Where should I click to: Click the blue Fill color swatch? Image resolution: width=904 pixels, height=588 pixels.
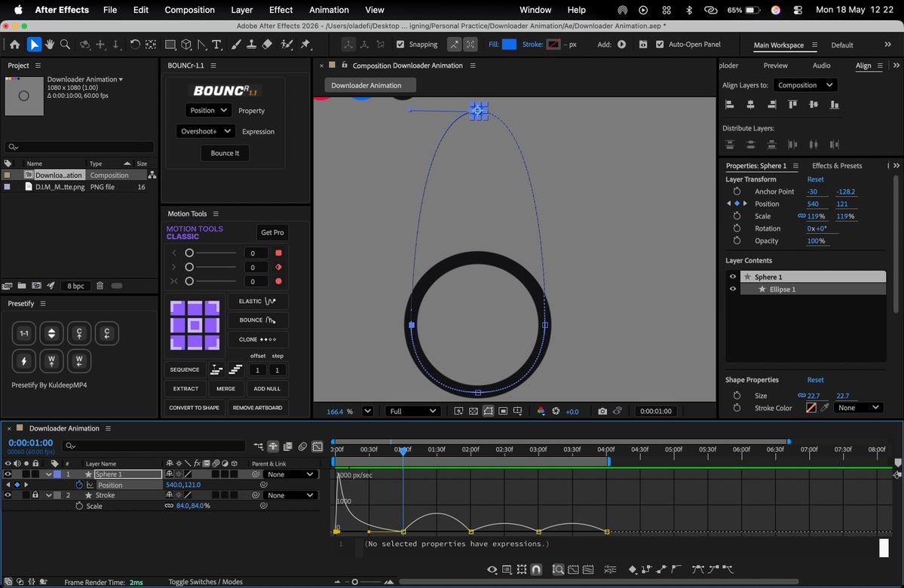coord(509,44)
